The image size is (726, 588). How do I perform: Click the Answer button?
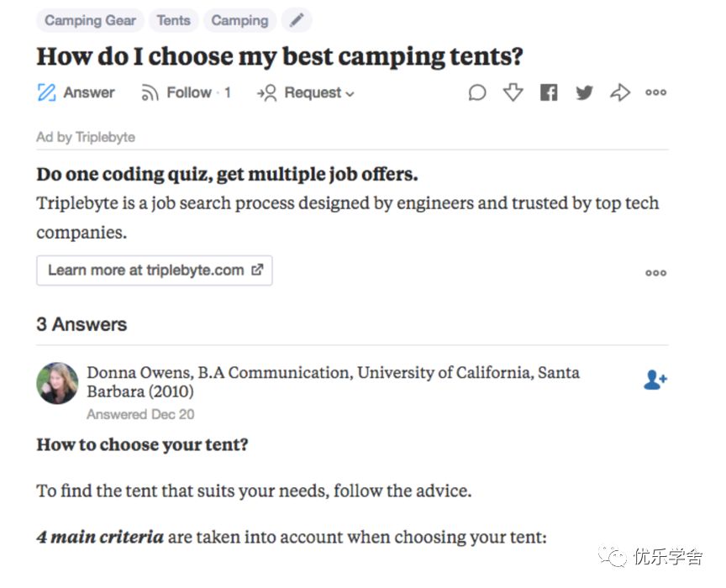click(x=76, y=93)
